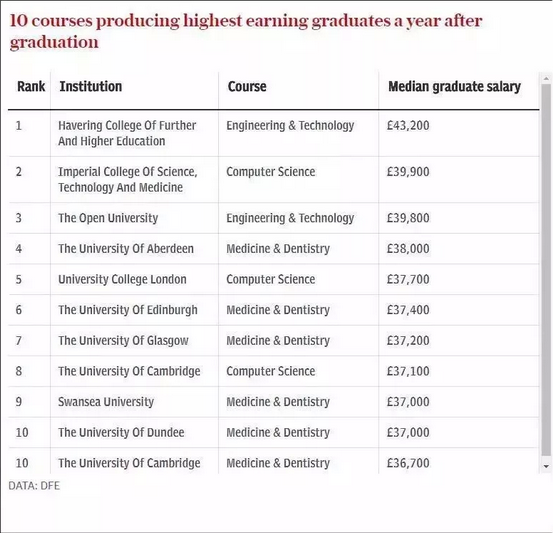Select Havering College Of Further Education row
The image size is (553, 533).
coord(274,133)
